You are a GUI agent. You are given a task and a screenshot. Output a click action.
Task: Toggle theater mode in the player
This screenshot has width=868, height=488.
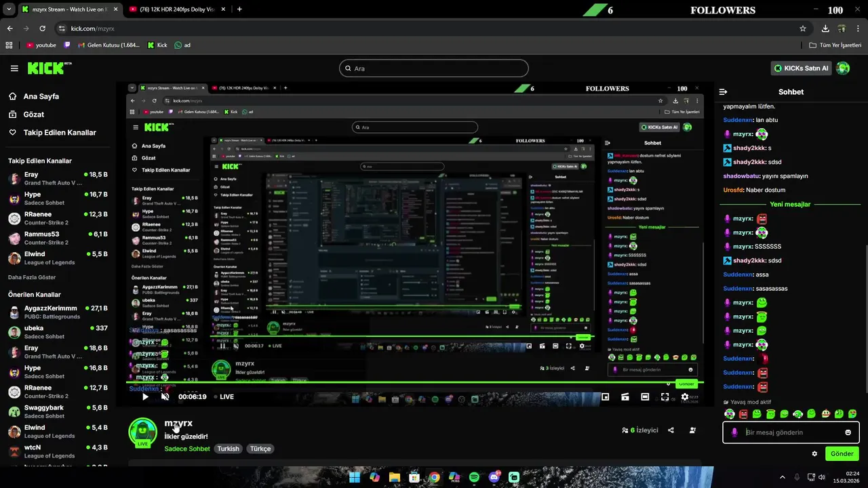click(x=645, y=397)
